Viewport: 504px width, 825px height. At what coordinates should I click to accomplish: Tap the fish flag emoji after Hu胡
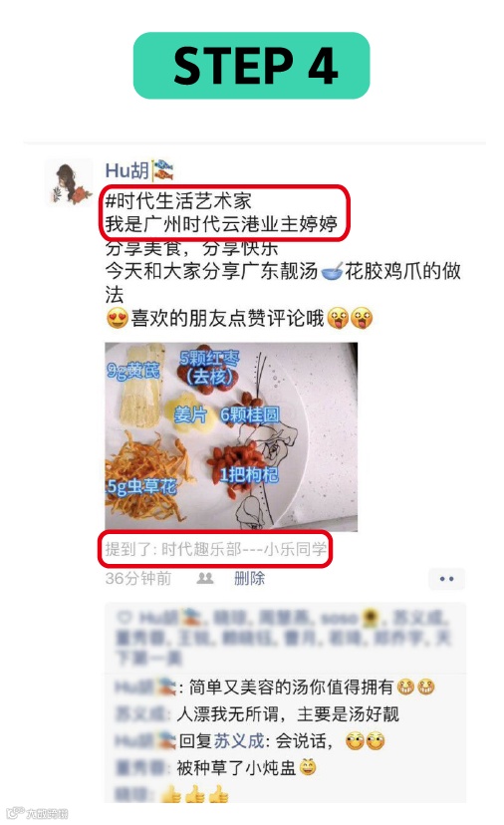coord(163,170)
